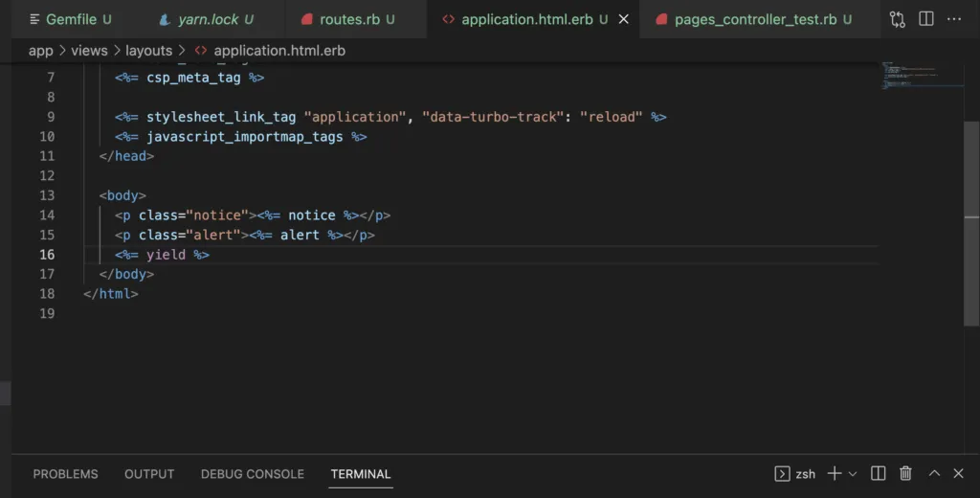980x498 pixels.
Task: Click the yarn.lock file icon
Action: coord(165,19)
